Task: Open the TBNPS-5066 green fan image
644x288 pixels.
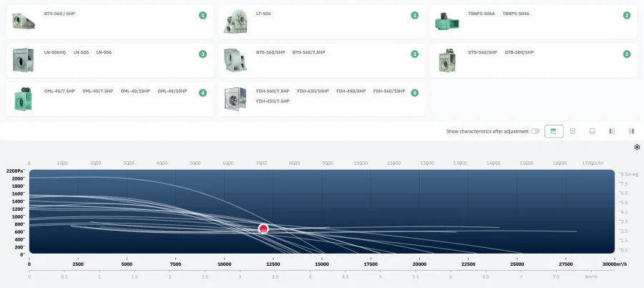Action: [447, 21]
